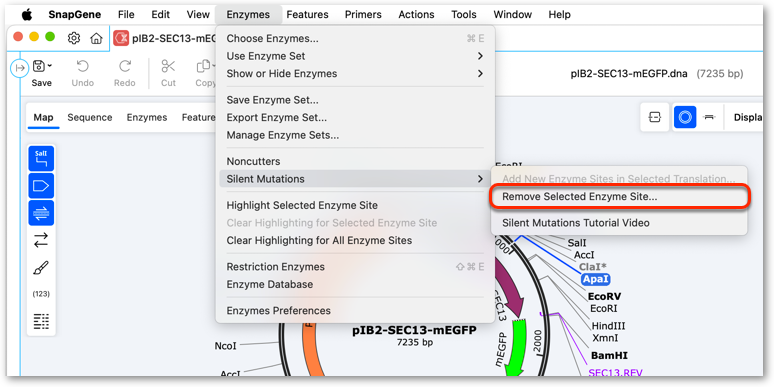Viewport: 774px width, 387px height.
Task: Open the Save dropdown arrow
Action: (50, 65)
